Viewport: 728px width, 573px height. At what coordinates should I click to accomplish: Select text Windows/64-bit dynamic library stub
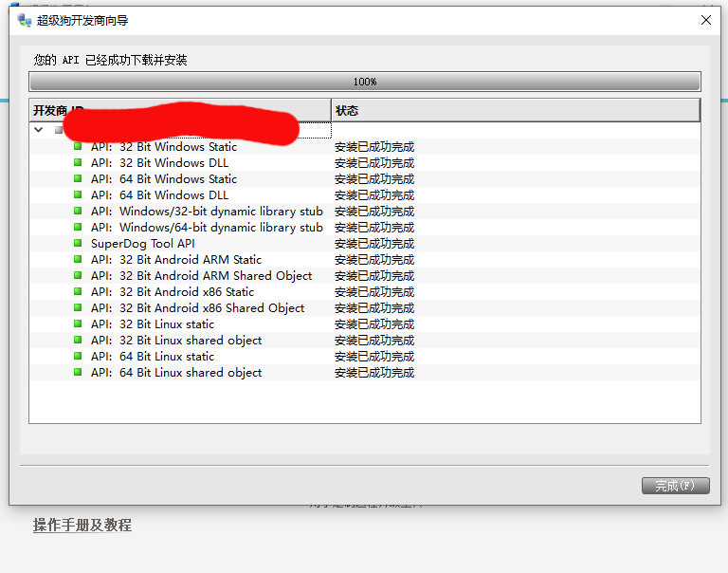pos(221,228)
